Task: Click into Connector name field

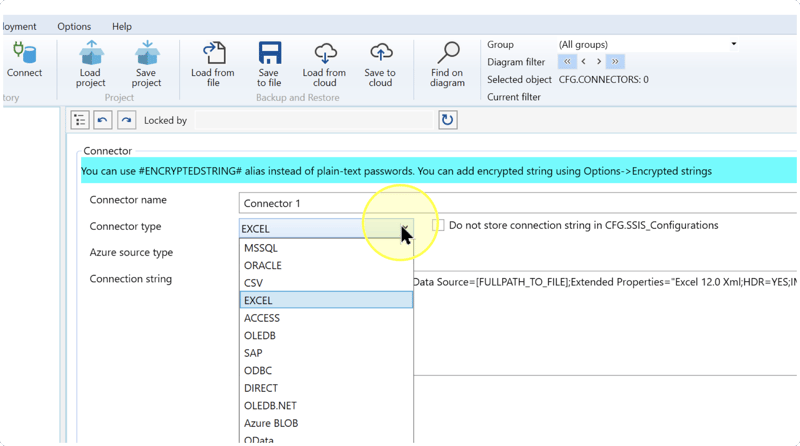Action: point(517,203)
